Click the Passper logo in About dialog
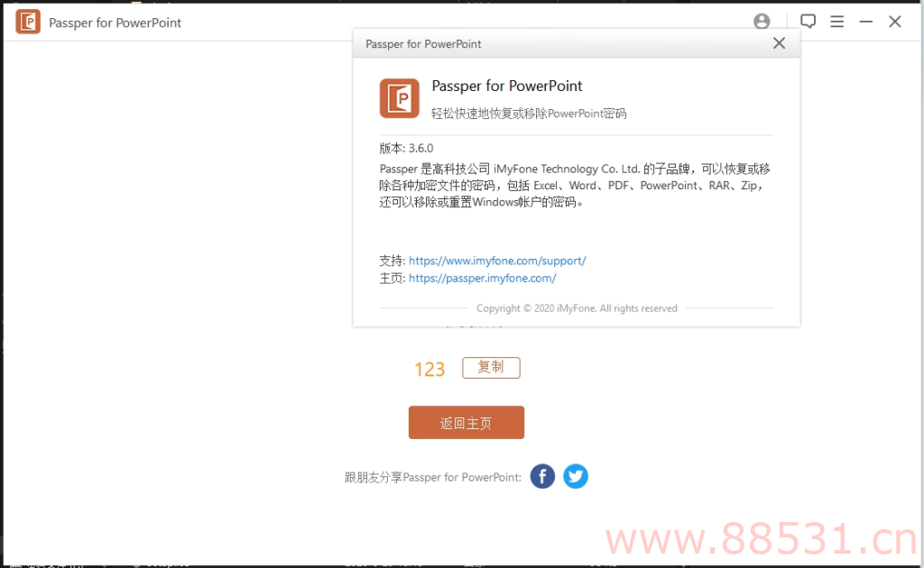This screenshot has height=568, width=924. tap(399, 98)
